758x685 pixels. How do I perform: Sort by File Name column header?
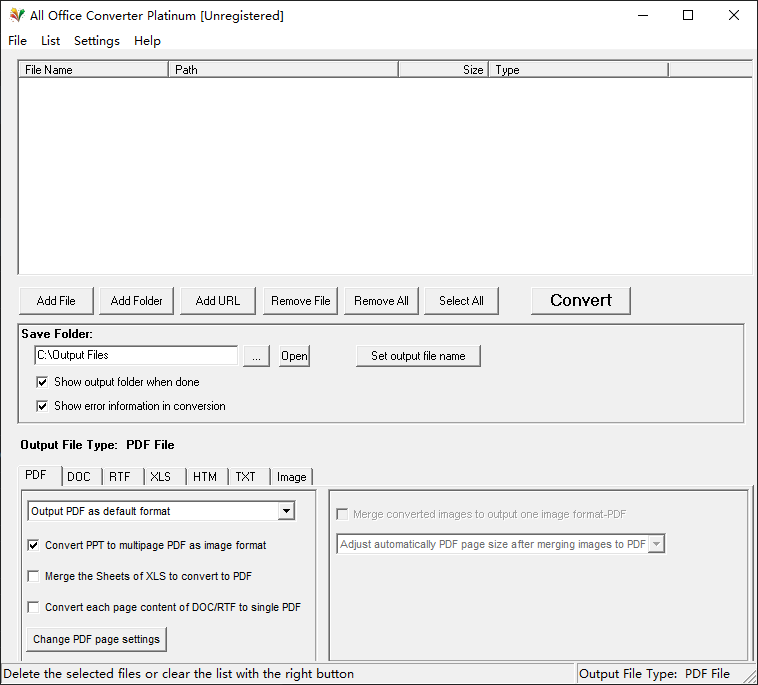click(x=93, y=70)
